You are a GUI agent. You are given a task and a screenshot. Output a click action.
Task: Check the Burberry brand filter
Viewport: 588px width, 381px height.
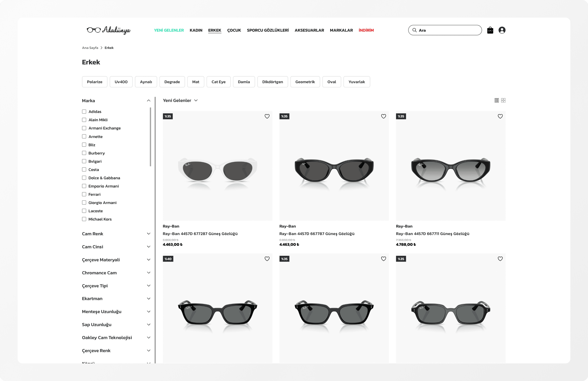(x=84, y=153)
